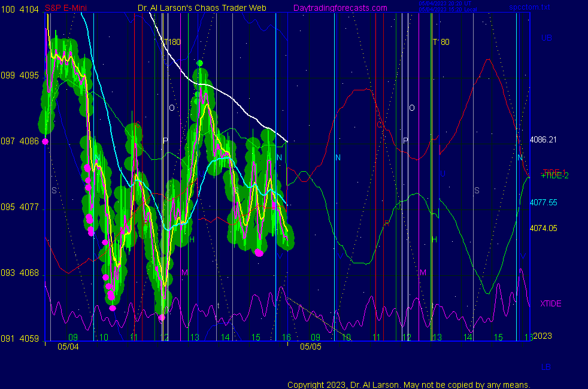Click the white 'O' label on 05/05
This screenshot has width=588, height=389.
point(412,108)
